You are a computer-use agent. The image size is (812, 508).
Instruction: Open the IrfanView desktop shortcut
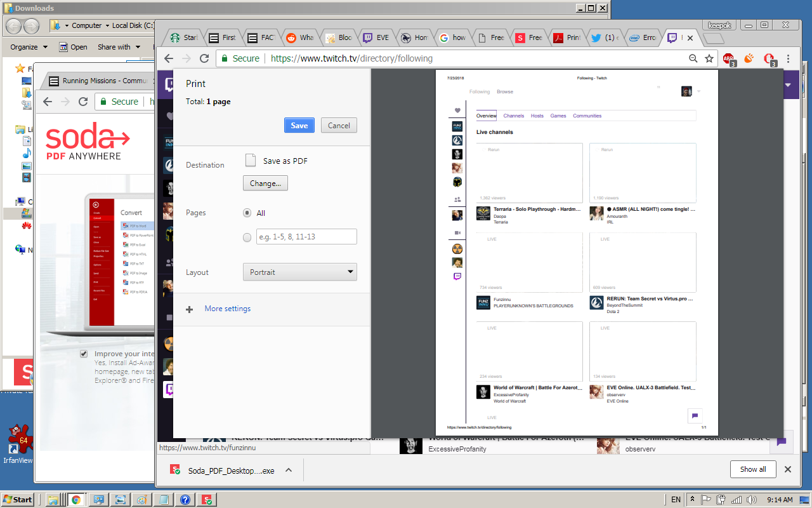coord(18,444)
